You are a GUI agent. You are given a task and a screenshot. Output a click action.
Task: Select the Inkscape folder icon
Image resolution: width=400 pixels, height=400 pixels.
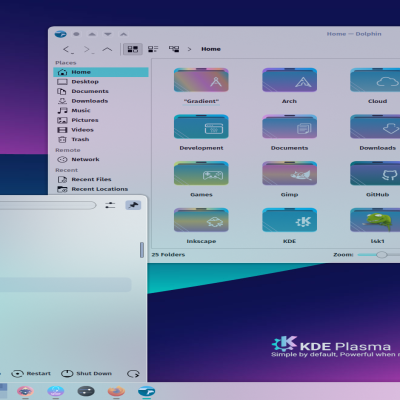coord(201,220)
